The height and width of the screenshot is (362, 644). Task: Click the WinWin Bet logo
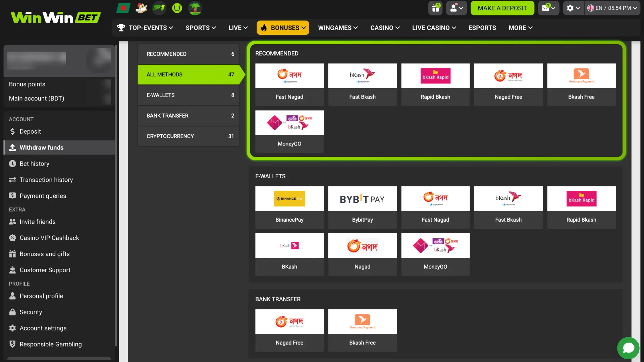[55, 17]
